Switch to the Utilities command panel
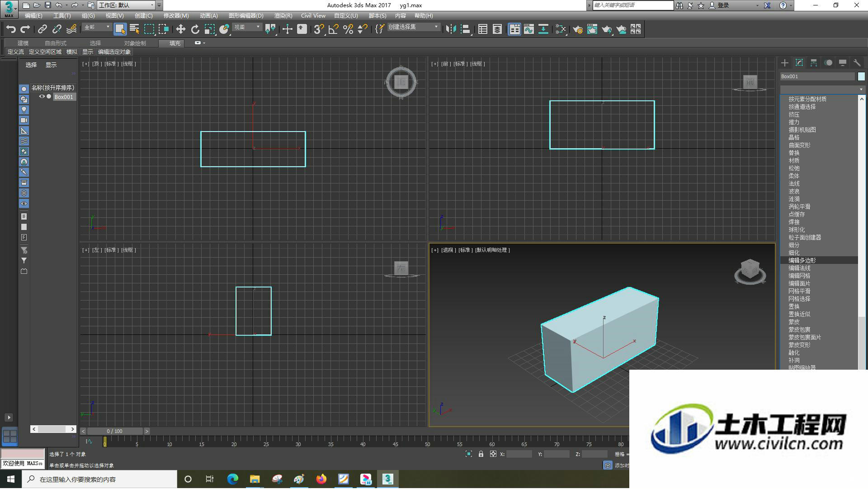The height and width of the screenshot is (489, 868). tap(857, 63)
